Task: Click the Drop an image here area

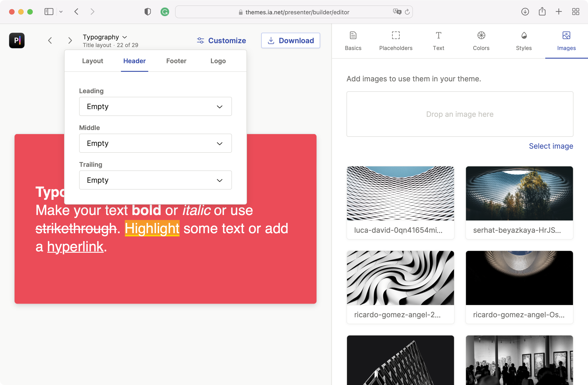Action: pos(460,114)
